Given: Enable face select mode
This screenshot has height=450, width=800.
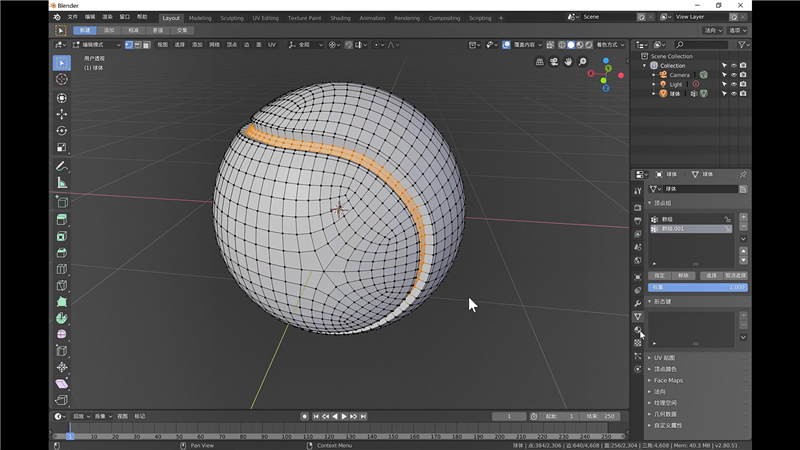Looking at the screenshot, I should coord(146,45).
